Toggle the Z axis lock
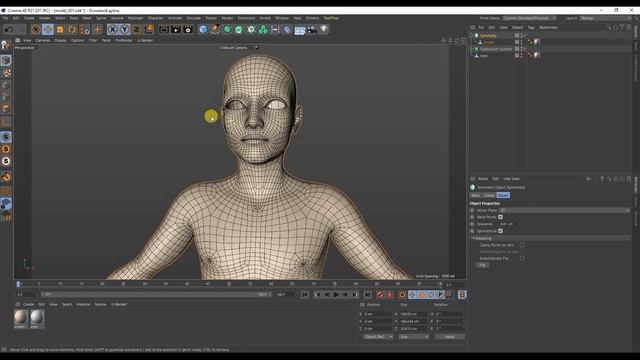 coord(136,29)
